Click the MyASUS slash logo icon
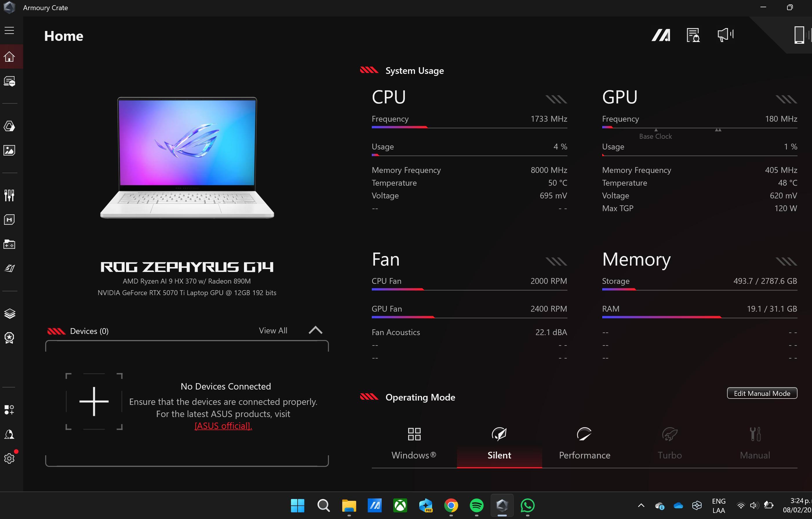Screen dimensions: 812x519 tap(661, 35)
